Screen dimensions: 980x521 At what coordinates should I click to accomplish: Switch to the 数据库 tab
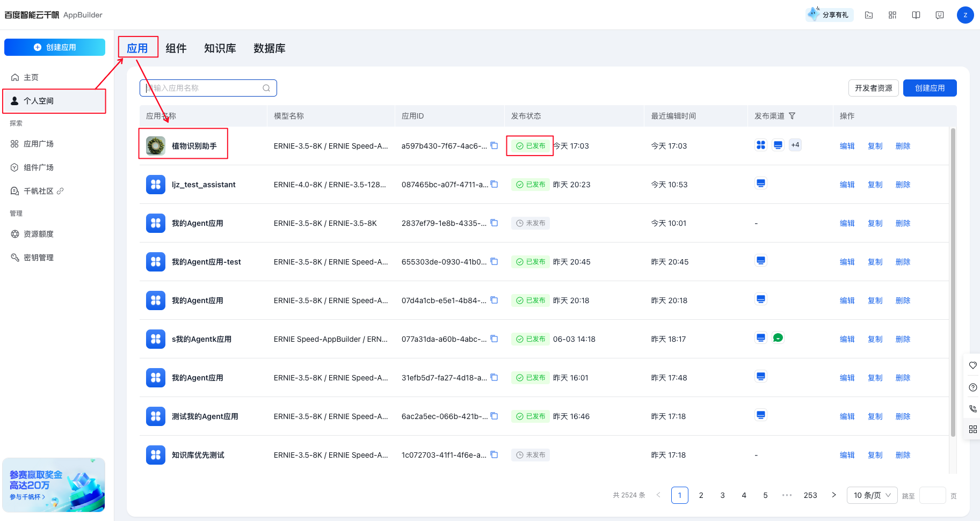[x=270, y=48]
